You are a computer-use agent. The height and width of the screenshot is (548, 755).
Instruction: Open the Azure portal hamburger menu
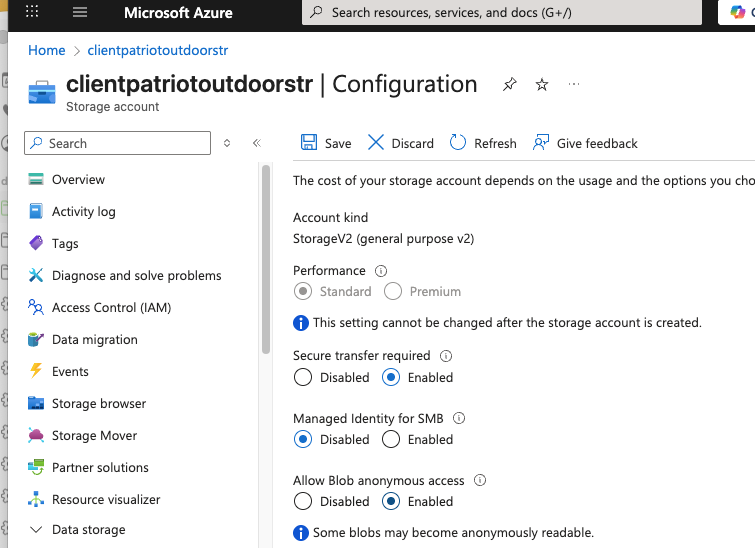click(80, 13)
